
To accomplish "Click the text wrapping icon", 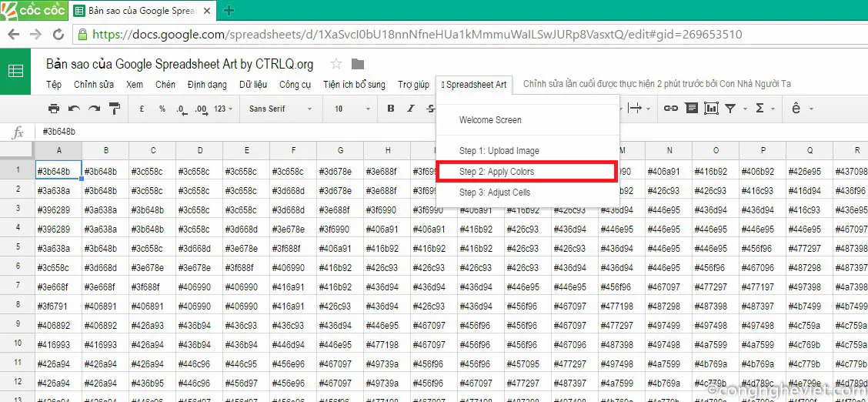I will pyautogui.click(x=634, y=109).
